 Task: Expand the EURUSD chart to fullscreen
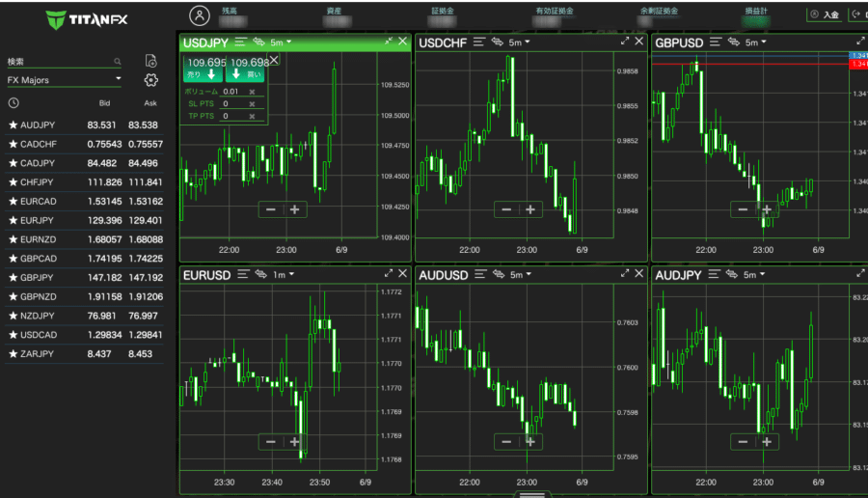(x=389, y=273)
